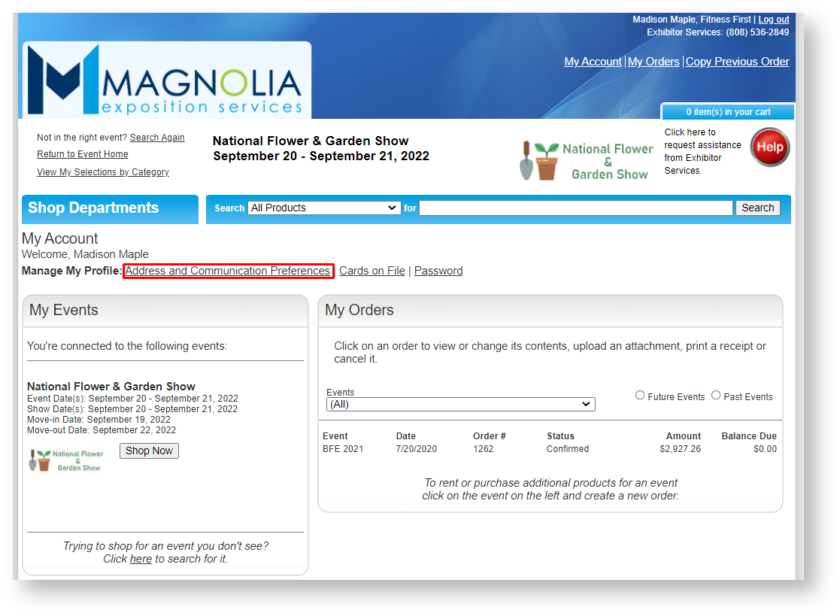Click the Magnolia Exposition Services logo

point(166,80)
